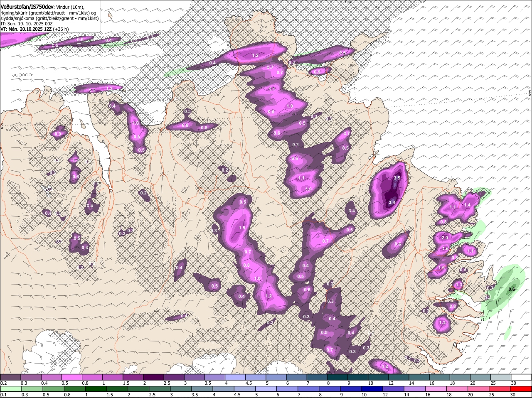Click the 'Vindur (10m)' text in header

pos(70,7)
